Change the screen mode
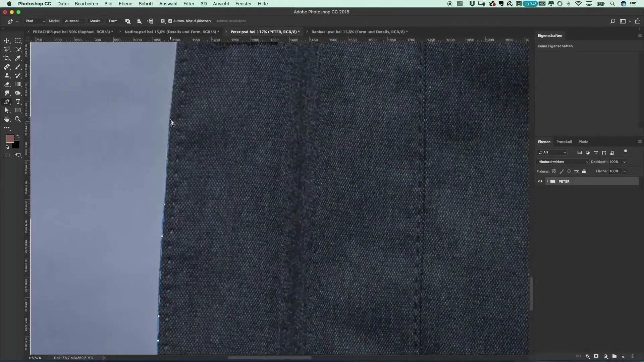Viewport: 644px width, 362px height. pyautogui.click(x=18, y=155)
